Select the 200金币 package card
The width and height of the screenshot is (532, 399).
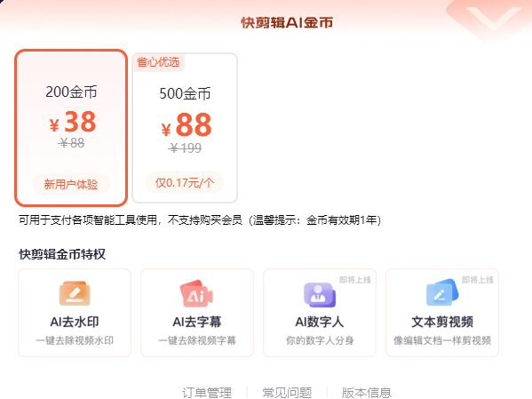(x=71, y=128)
